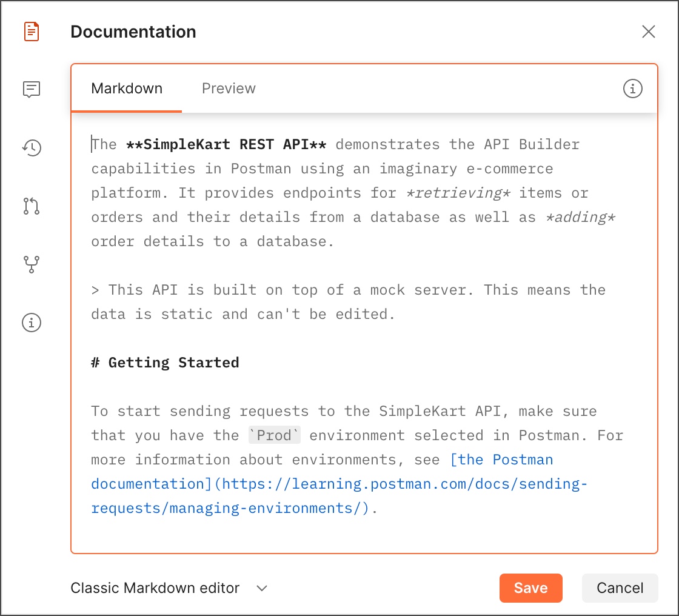The width and height of the screenshot is (679, 616).
Task: Switch to the Markdown tab
Action: 127,89
